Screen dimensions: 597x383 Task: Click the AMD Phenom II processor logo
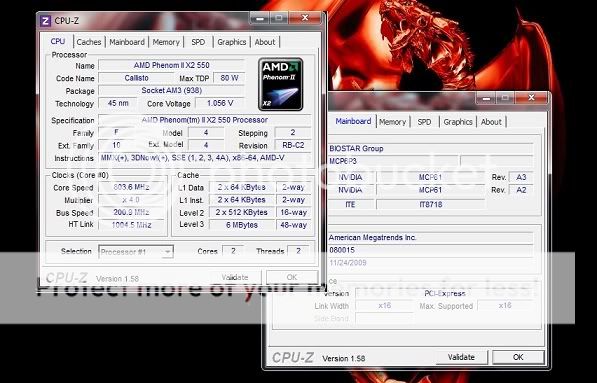click(x=281, y=84)
